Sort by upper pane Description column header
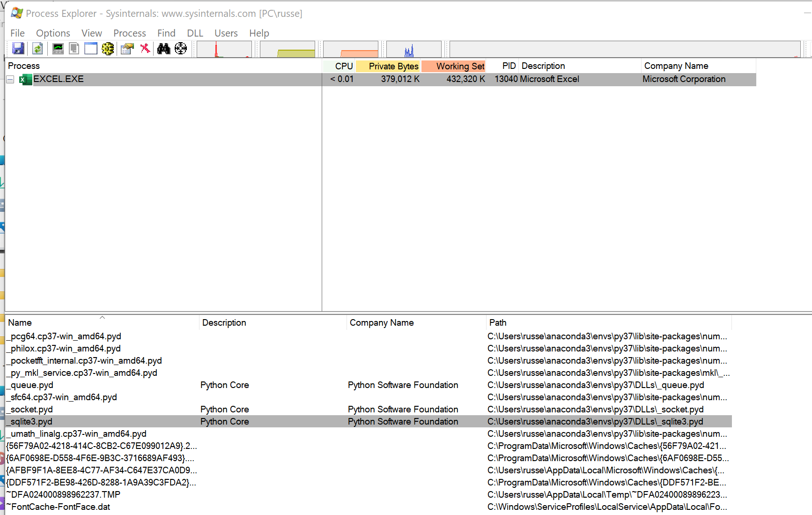Screen dimensions: 812x515 [580, 66]
